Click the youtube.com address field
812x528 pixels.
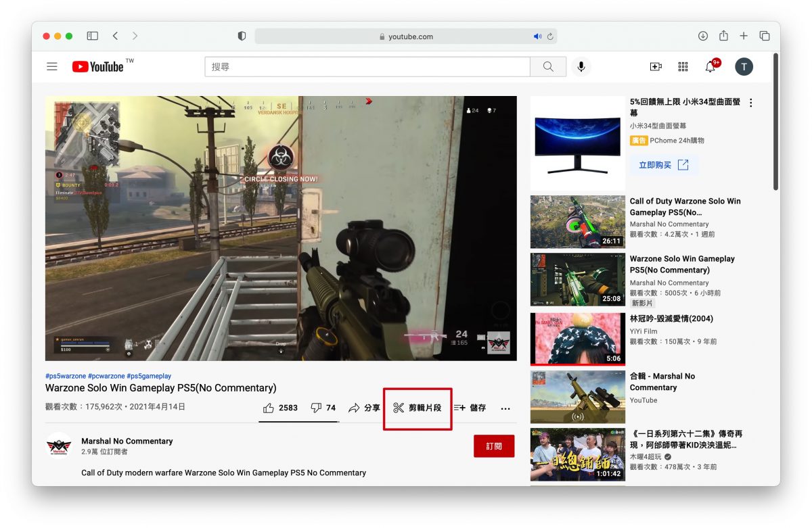pos(406,37)
